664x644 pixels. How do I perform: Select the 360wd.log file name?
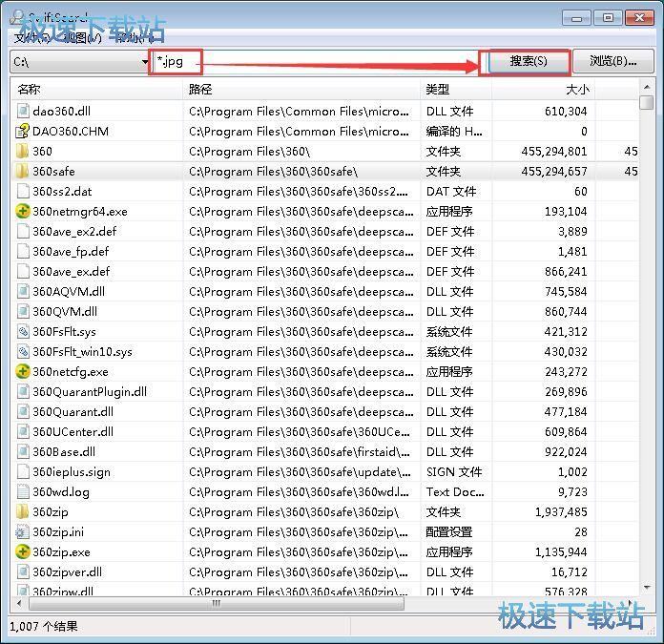[x=61, y=492]
